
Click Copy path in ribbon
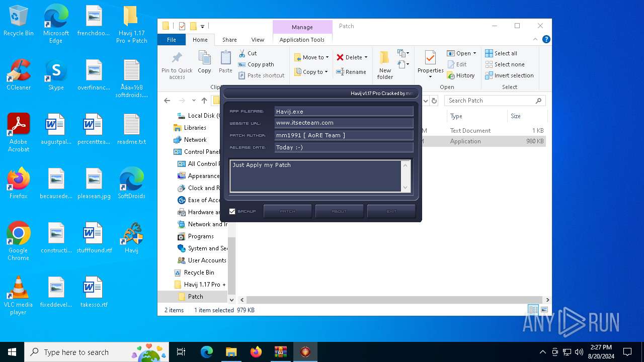256,64
